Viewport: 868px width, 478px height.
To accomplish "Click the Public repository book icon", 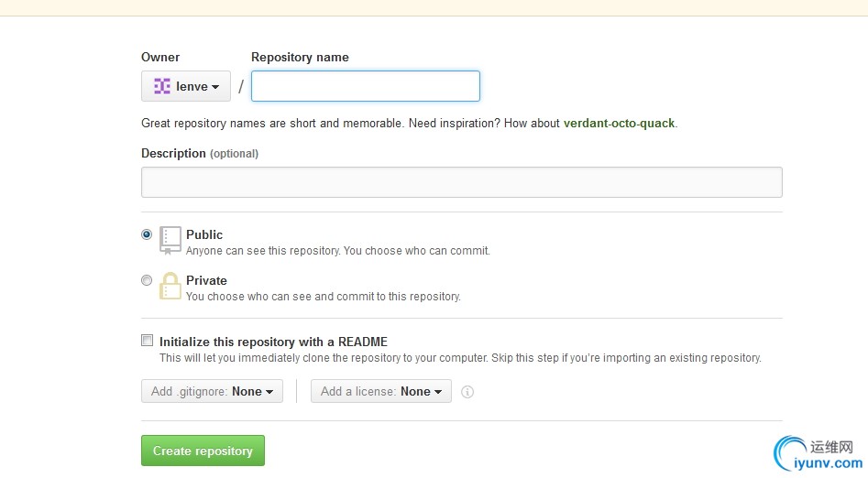I will pyautogui.click(x=170, y=239).
